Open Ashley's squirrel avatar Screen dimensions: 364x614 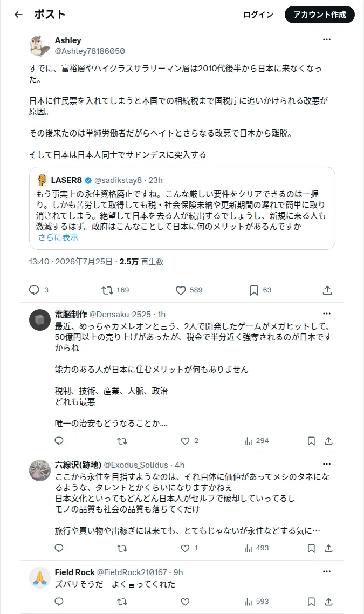39,45
